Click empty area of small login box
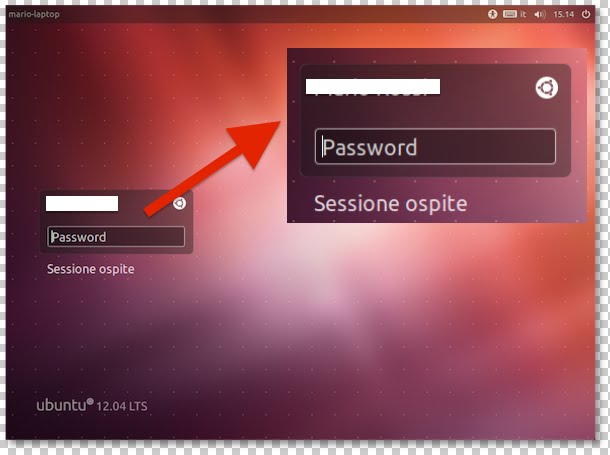Image resolution: width=610 pixels, height=455 pixels. (x=144, y=216)
